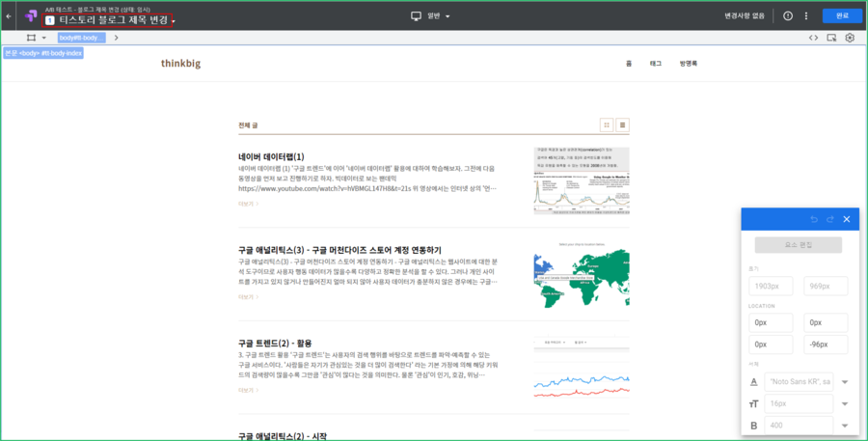Screen dimensions: 868x441
Task: Click the blue '완료' button
Action: point(842,16)
